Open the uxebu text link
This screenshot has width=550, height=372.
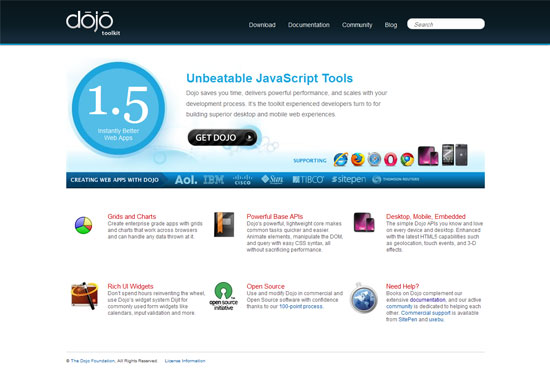436,319
